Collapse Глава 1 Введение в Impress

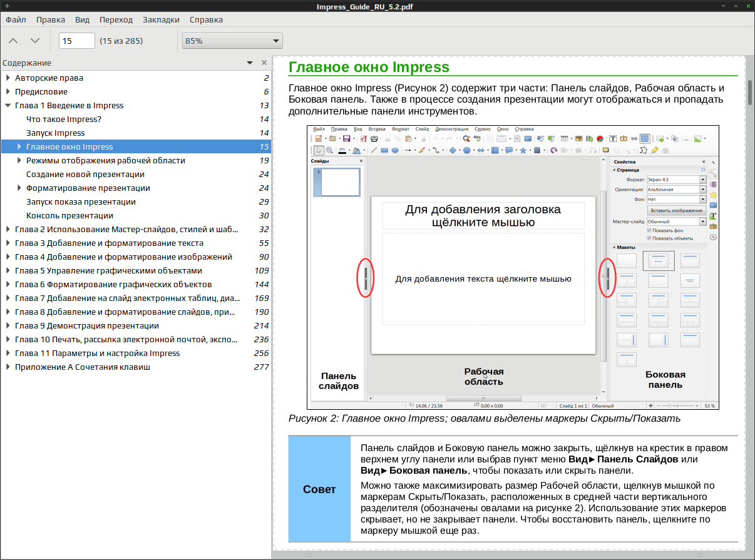[8, 106]
